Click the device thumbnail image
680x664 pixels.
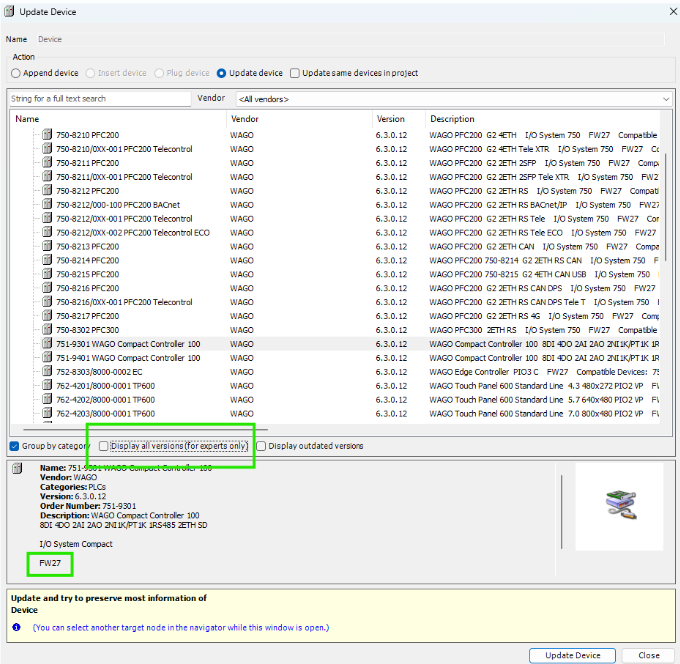click(x=619, y=506)
